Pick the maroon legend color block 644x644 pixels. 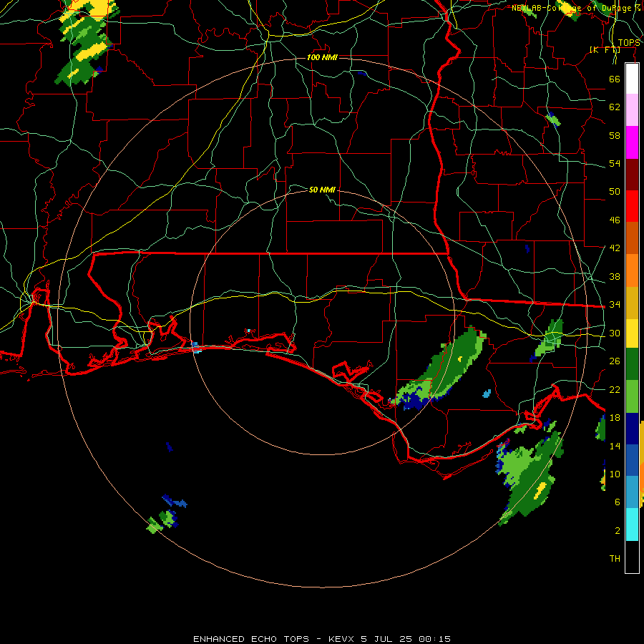coord(632,175)
